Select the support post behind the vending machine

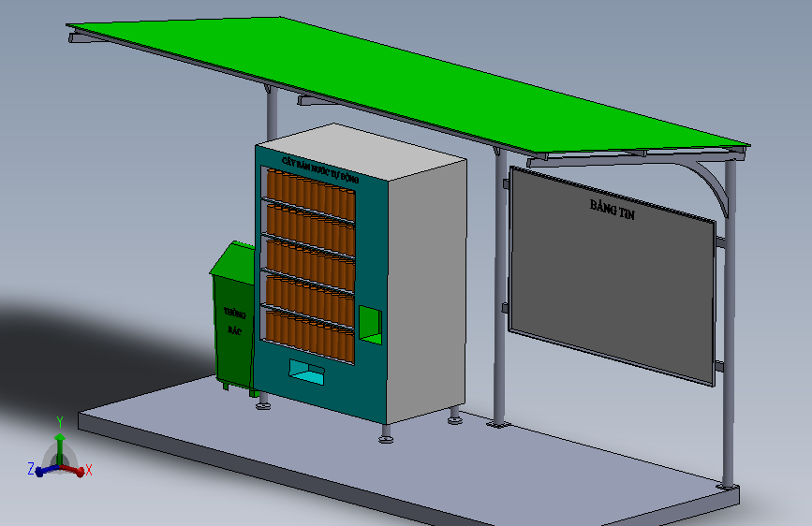272,114
